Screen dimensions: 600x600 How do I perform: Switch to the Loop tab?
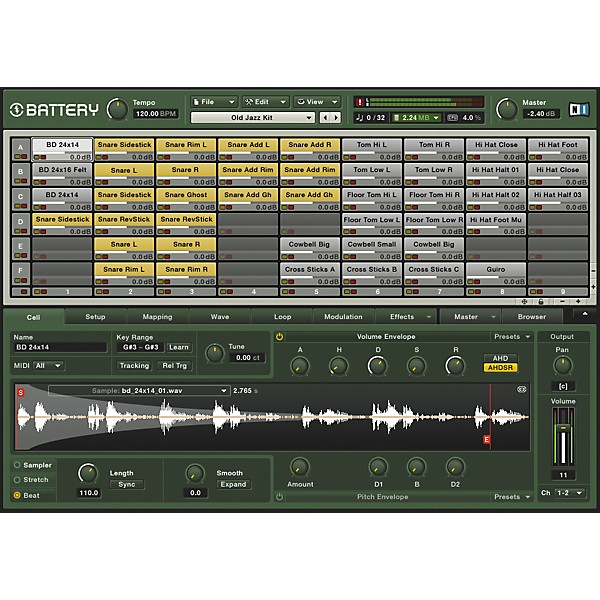(282, 316)
